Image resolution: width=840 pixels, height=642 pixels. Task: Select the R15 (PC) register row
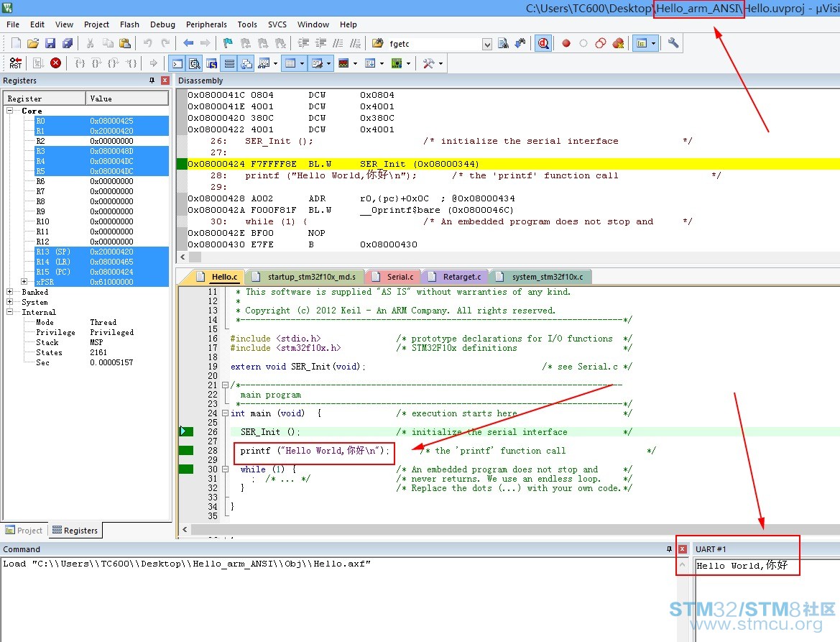pyautogui.click(x=102, y=272)
